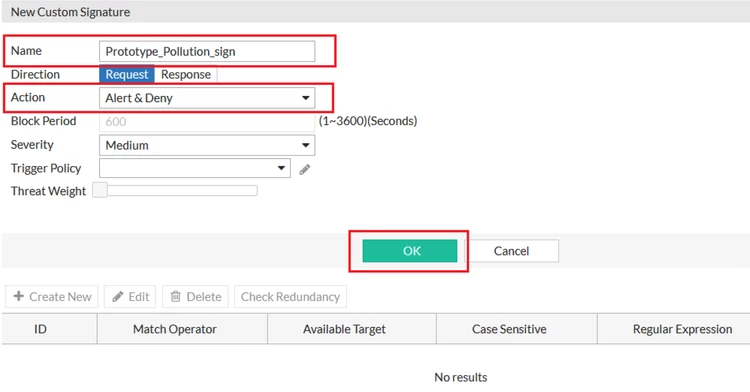
Task: Click the No results text
Action: click(x=461, y=377)
